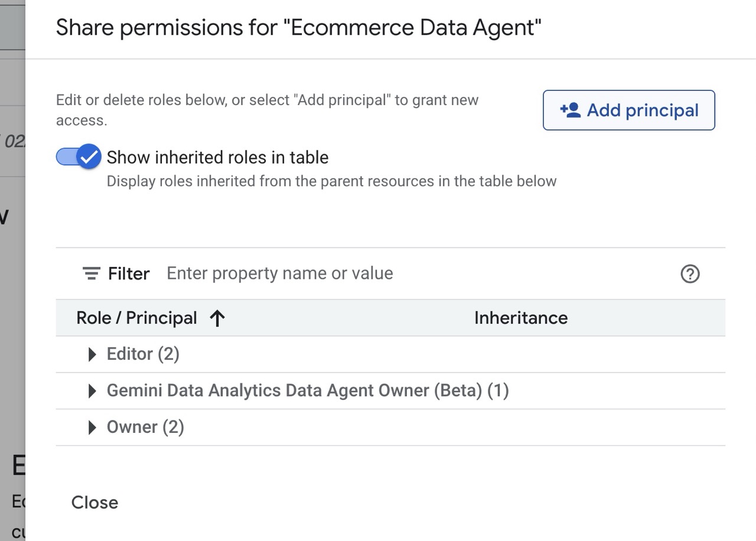Viewport: 756px width, 541px height.
Task: Click the Show inherited roles in table label
Action: point(217,157)
